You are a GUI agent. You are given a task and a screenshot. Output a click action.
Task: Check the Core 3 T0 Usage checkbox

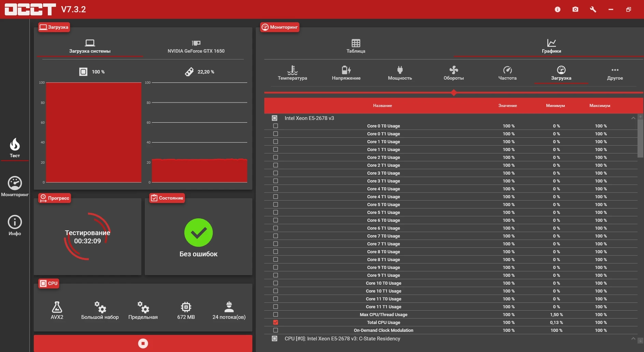click(276, 173)
